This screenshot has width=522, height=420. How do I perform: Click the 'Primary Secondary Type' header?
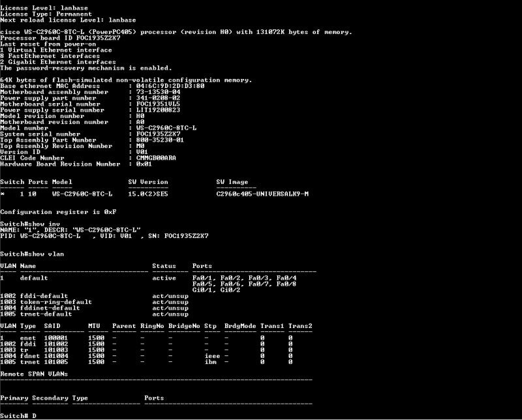[x=44, y=397]
